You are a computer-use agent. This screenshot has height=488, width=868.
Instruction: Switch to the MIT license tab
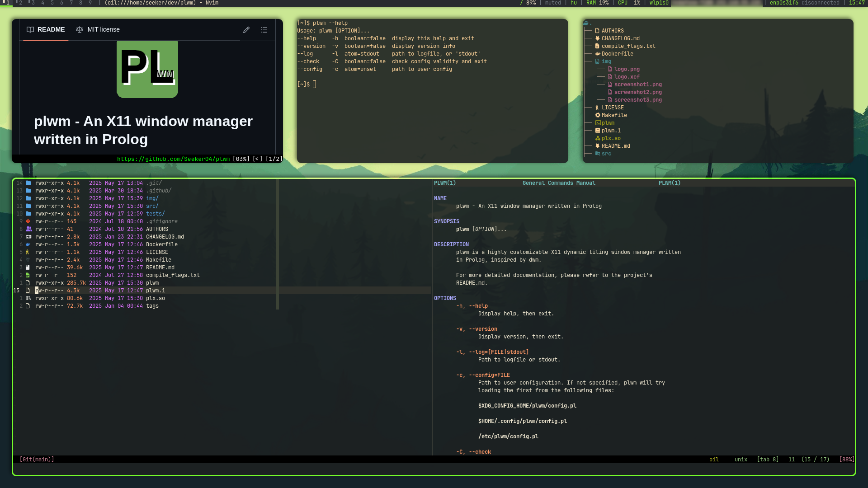(x=98, y=30)
